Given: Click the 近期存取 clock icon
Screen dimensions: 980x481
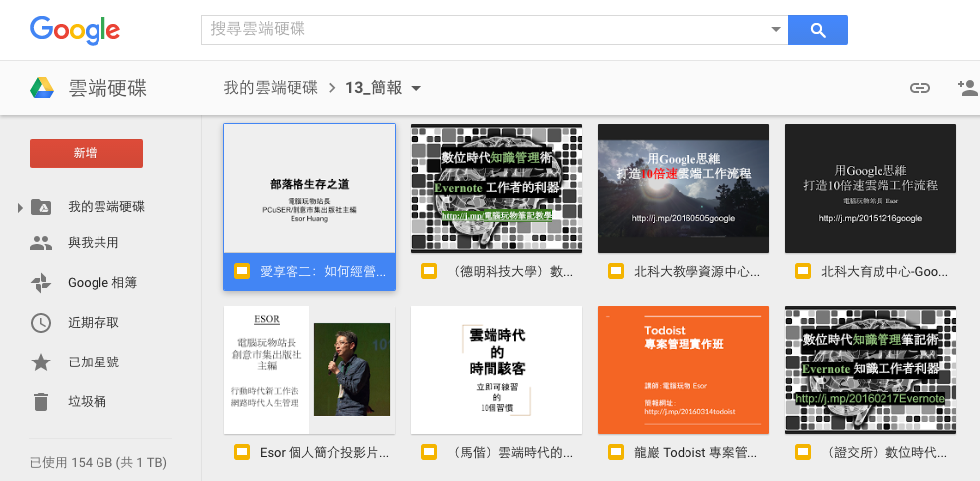Looking at the screenshot, I should [x=41, y=323].
